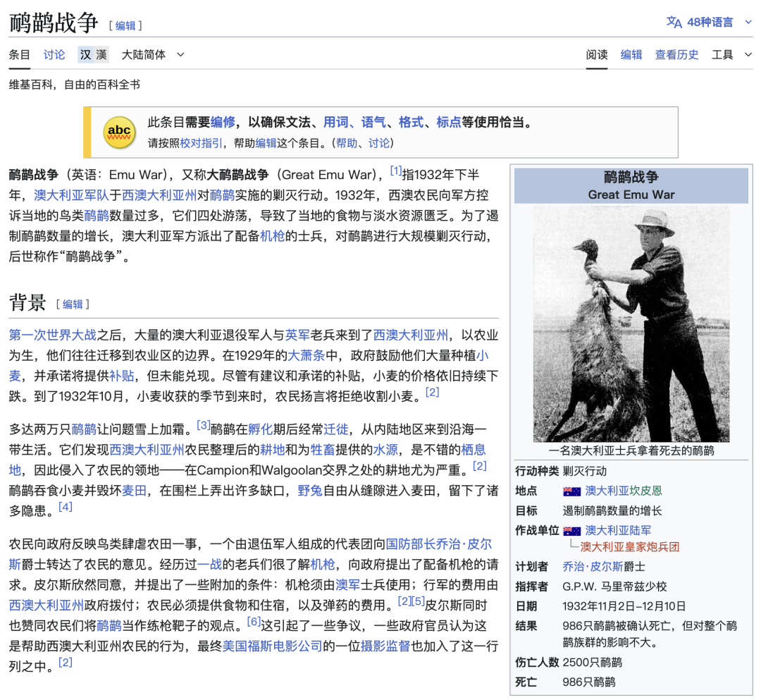Open the 机枪 link in the intro paragraph
This screenshot has height=700, width=761.
(x=272, y=236)
